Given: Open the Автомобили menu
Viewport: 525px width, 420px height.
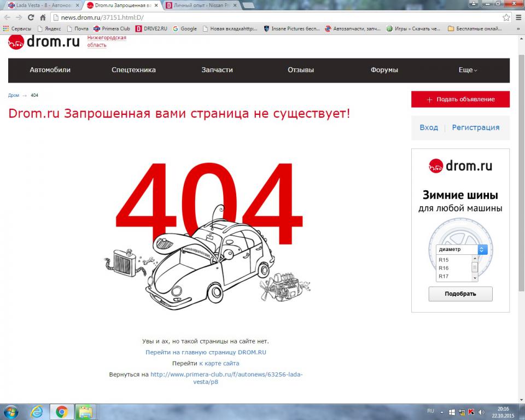Looking at the screenshot, I should (x=50, y=70).
